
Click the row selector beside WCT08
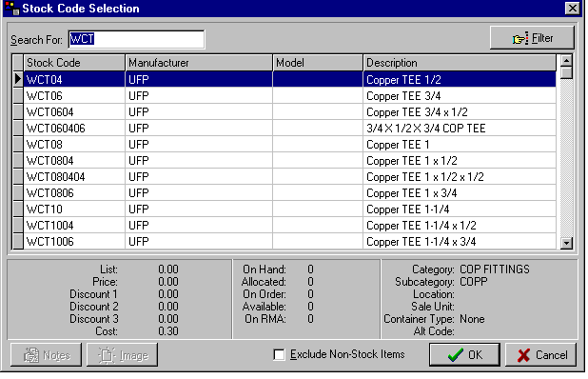tap(18, 144)
